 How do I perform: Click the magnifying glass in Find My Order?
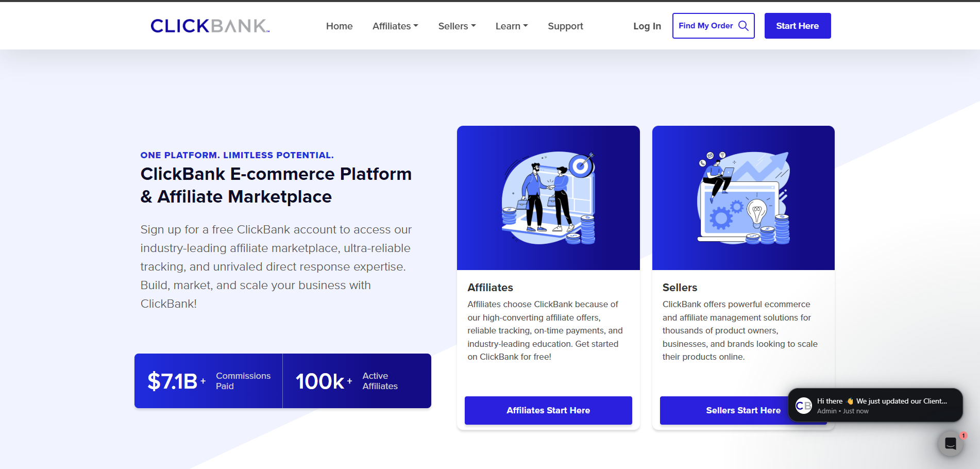743,25
